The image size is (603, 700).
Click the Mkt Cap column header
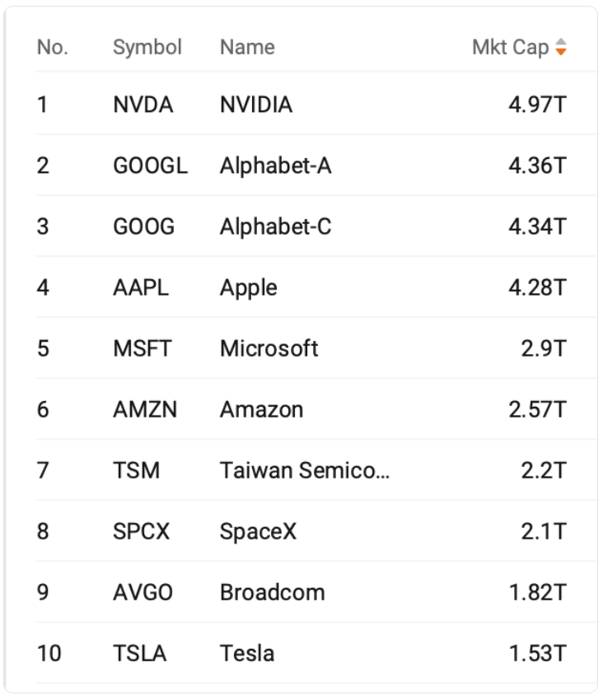511,47
